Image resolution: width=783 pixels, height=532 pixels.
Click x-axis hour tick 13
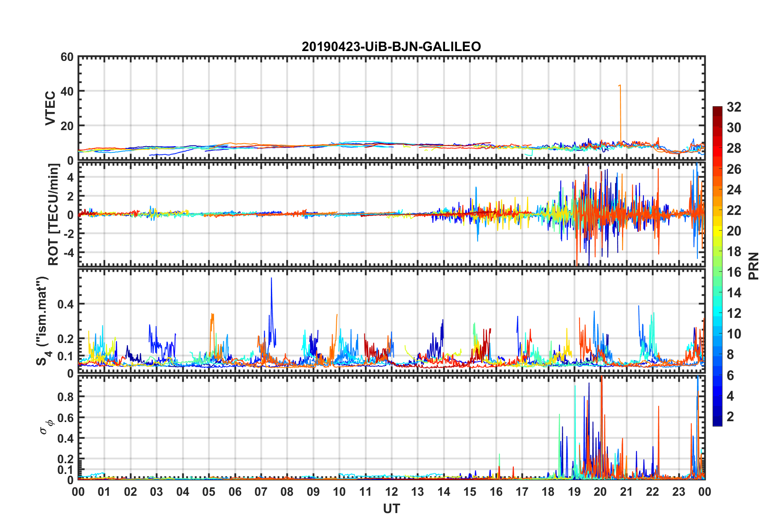point(417,492)
